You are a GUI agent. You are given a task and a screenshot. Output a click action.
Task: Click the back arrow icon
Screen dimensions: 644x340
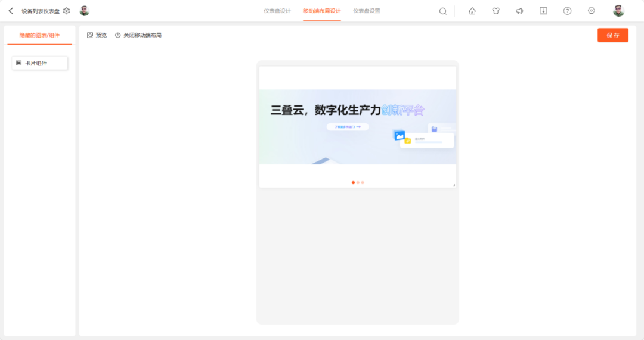tap(11, 11)
